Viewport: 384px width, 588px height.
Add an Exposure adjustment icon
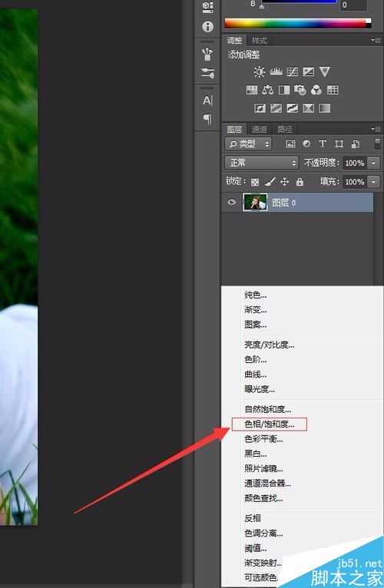pos(309,71)
